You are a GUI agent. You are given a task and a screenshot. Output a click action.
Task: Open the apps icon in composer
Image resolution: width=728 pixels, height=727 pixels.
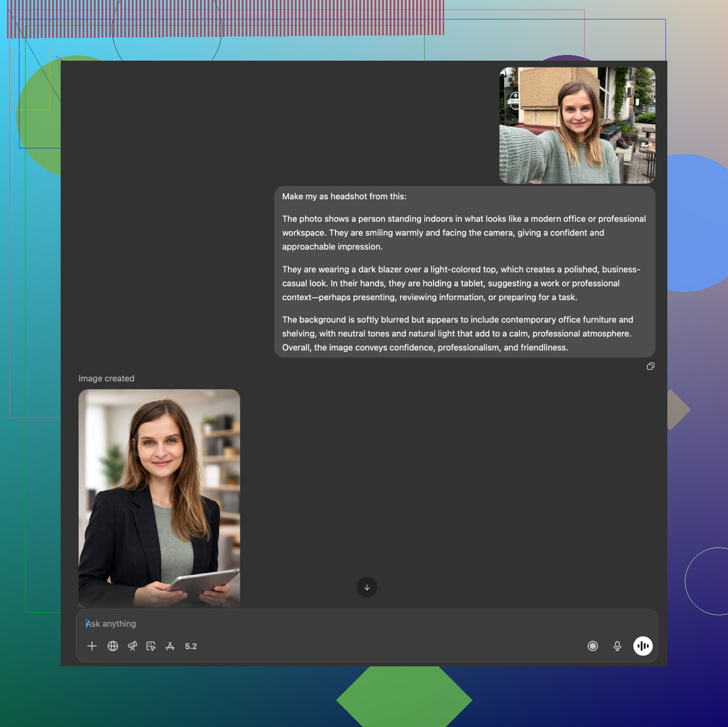[x=170, y=646]
